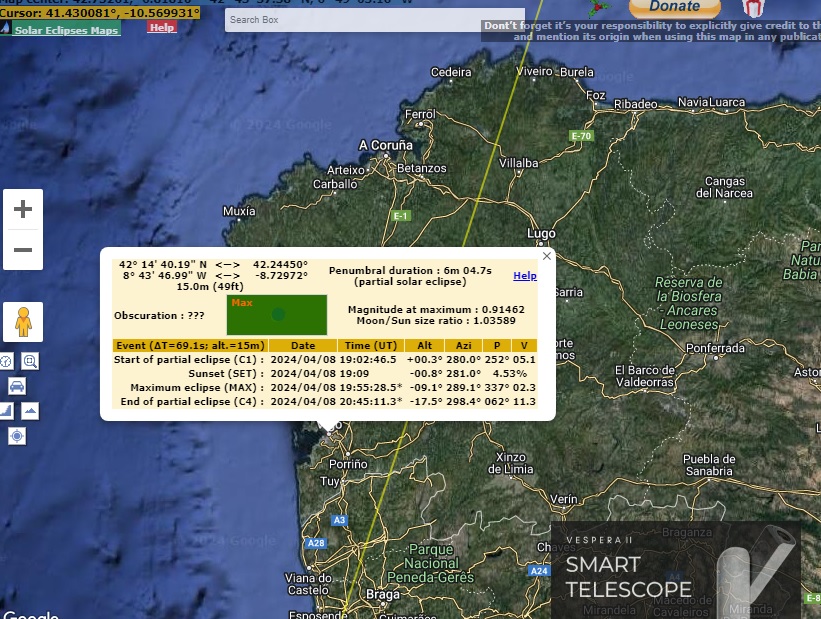The width and height of the screenshot is (821, 619).
Task: Click the Cangas del Narcea label
Action: pos(724,187)
